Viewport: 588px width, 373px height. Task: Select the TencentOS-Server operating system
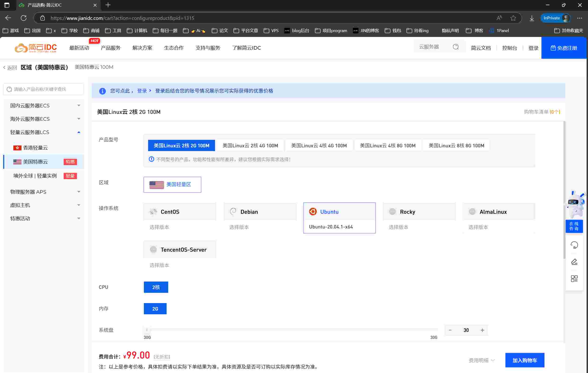[x=180, y=250]
